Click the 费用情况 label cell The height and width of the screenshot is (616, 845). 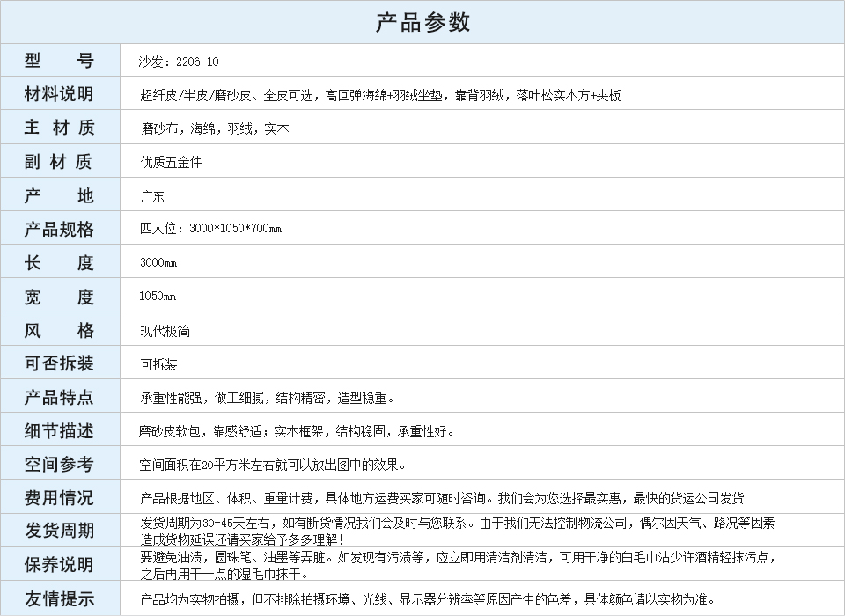coord(60,496)
